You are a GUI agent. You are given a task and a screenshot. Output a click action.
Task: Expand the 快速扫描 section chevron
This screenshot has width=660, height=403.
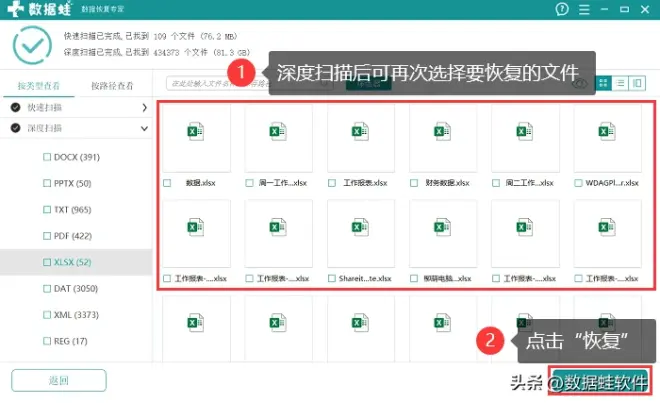point(144,107)
